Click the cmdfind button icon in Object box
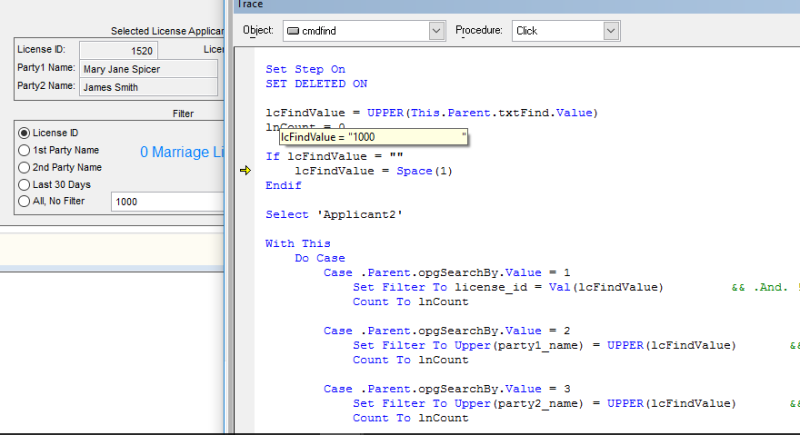This screenshot has height=435, width=800. click(x=293, y=31)
